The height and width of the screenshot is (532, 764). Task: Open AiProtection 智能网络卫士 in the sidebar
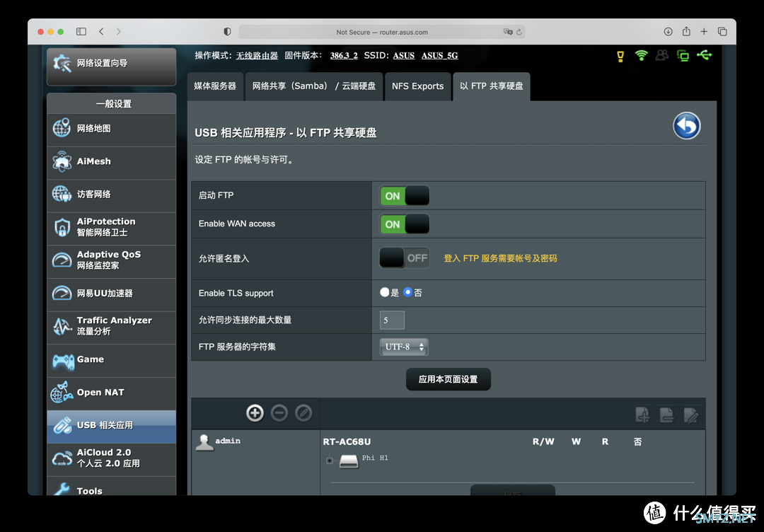pyautogui.click(x=112, y=228)
